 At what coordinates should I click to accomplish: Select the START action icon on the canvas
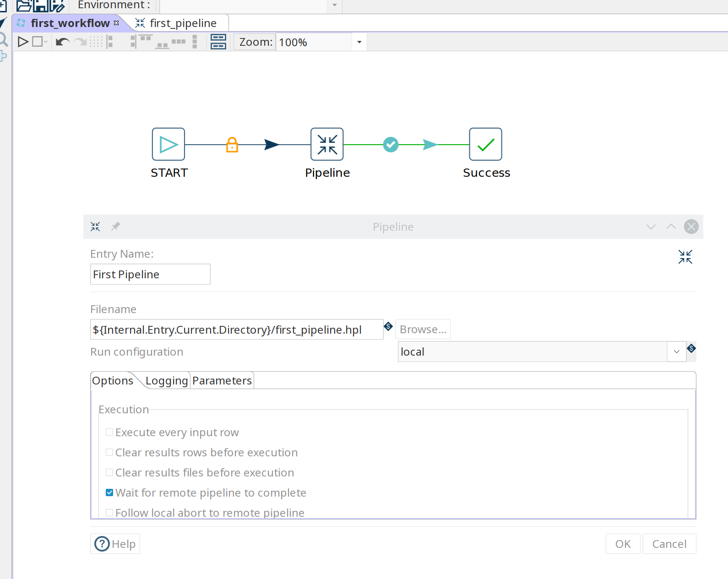coord(168,144)
